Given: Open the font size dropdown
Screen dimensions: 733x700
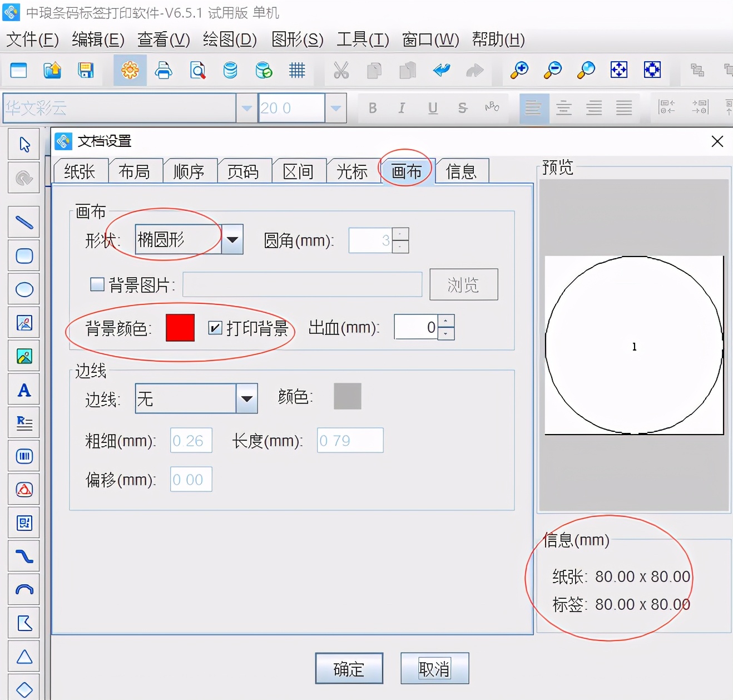Looking at the screenshot, I should point(335,108).
